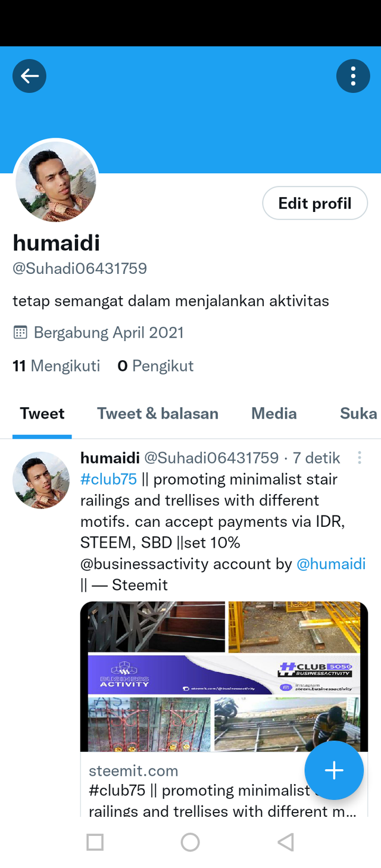The height and width of the screenshot is (868, 381).
Task: Tap the #club75 hashtag in tweet
Action: click(x=108, y=479)
